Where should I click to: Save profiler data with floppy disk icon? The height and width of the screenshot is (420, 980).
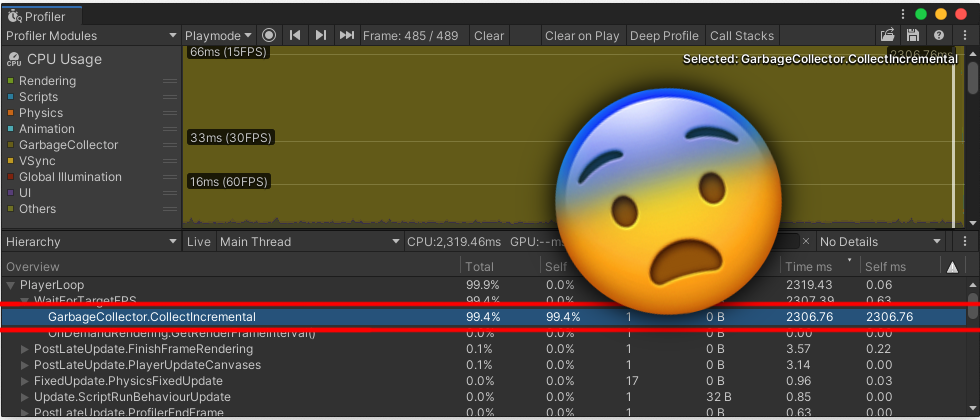[x=912, y=36]
